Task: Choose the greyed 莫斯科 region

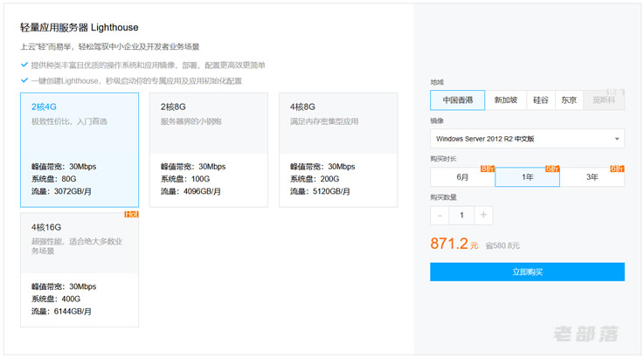Action: 604,100
